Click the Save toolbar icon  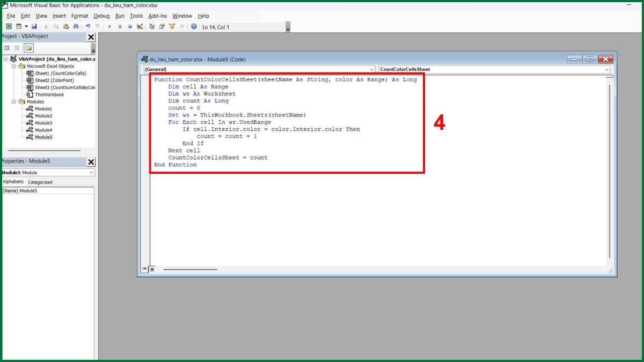pos(34,26)
